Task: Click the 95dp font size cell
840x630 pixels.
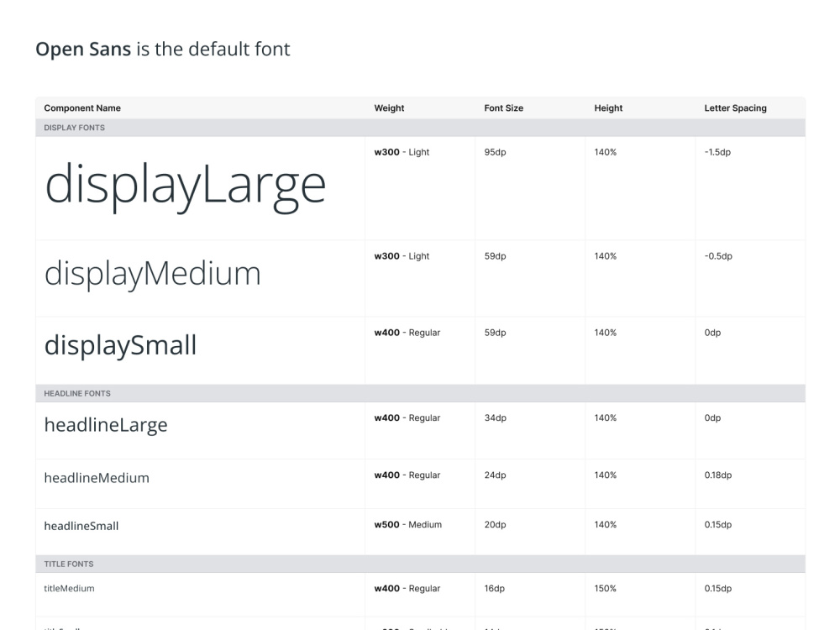Action: point(495,152)
